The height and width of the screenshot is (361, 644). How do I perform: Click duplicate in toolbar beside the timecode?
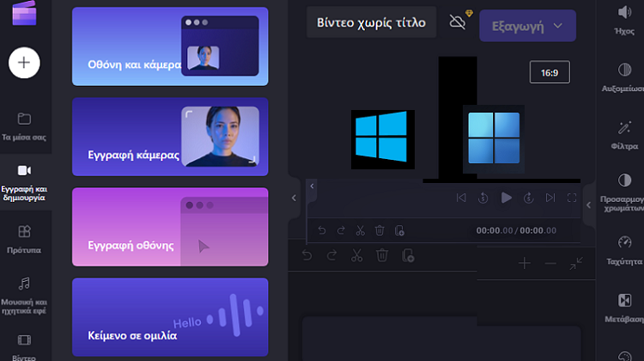[399, 230]
